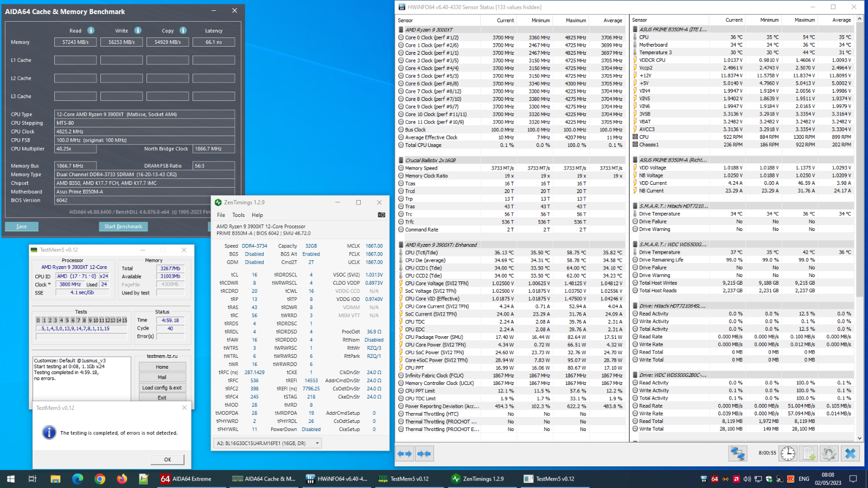868x488 pixels.
Task: Collapse the ASUS PRIME B350M-A (ITE sensor group
Action: coord(635,30)
